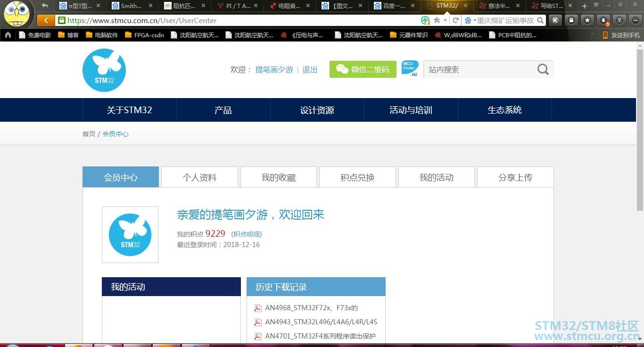Open the 博客 bookmark folder
Viewport: 644px width, 347px height.
tap(68, 35)
